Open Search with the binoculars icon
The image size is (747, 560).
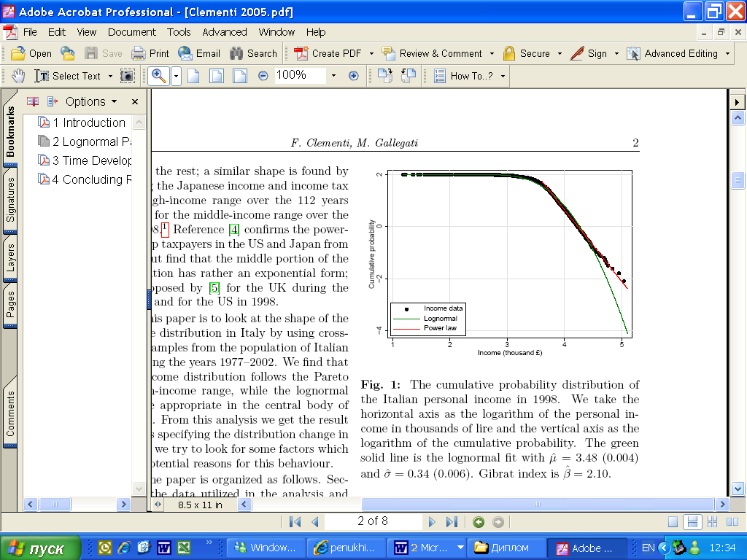236,53
